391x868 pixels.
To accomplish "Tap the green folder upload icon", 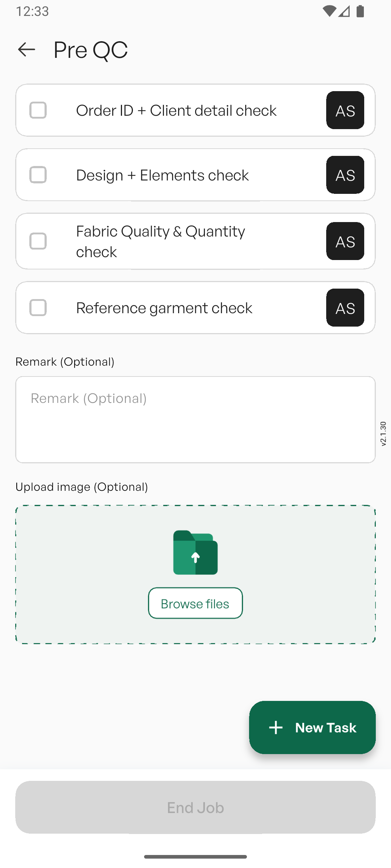I will pos(195,552).
